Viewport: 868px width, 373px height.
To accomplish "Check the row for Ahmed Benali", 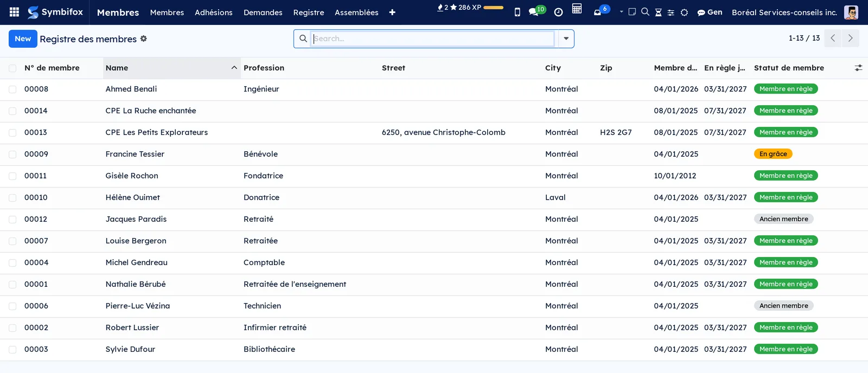I will pos(12,89).
